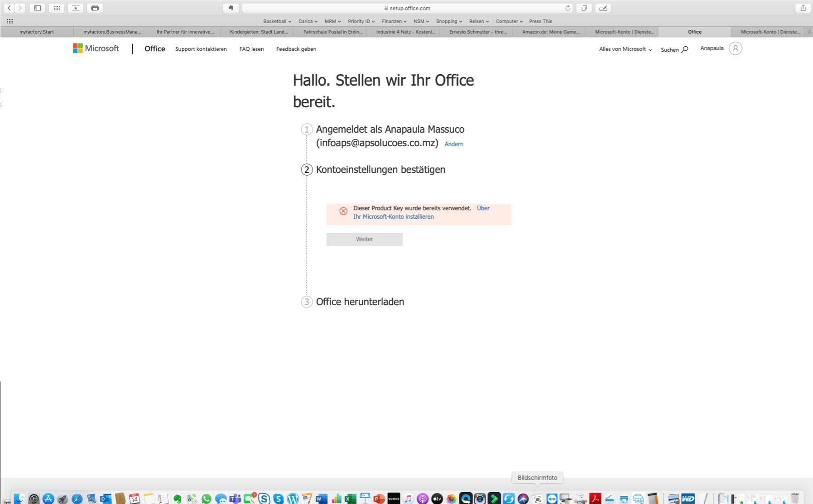Switch to the myfactory.Start tab
The height and width of the screenshot is (504, 813).
37,32
